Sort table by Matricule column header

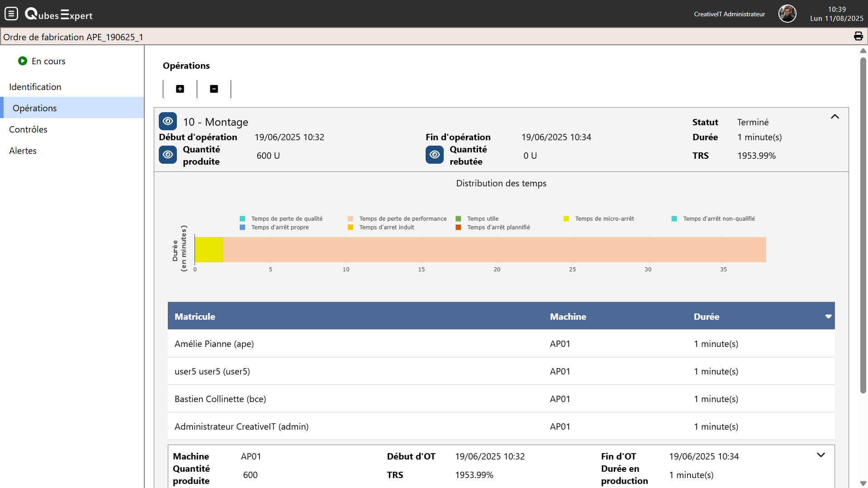pyautogui.click(x=195, y=317)
